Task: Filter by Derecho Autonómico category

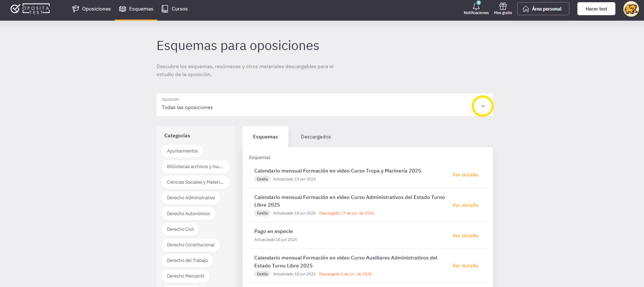Action: pos(188,214)
